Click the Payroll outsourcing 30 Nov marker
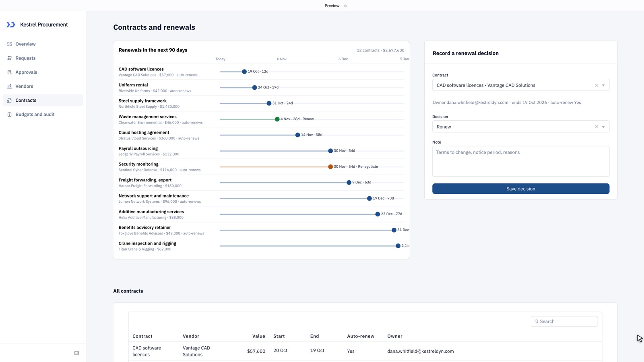 click(x=330, y=151)
